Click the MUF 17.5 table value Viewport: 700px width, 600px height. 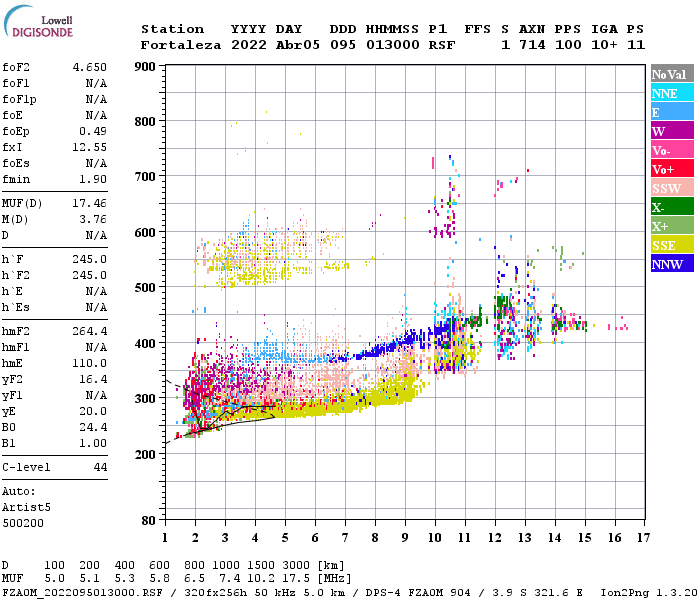[296, 579]
